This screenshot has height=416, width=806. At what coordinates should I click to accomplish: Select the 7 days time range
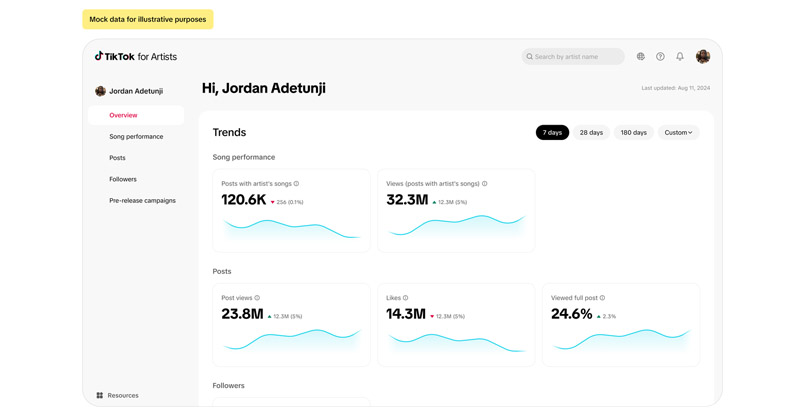[x=552, y=132]
